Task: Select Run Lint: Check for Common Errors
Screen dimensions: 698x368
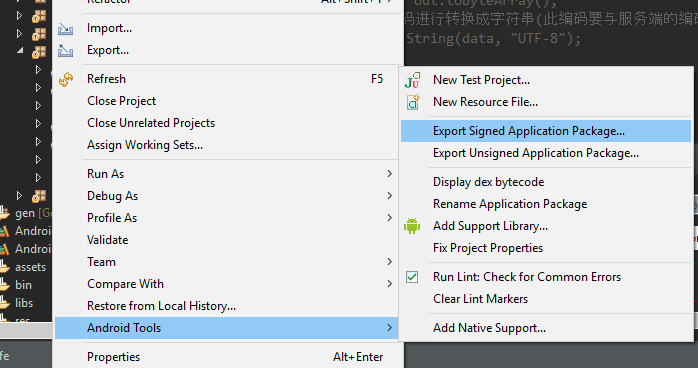Action: (x=527, y=277)
